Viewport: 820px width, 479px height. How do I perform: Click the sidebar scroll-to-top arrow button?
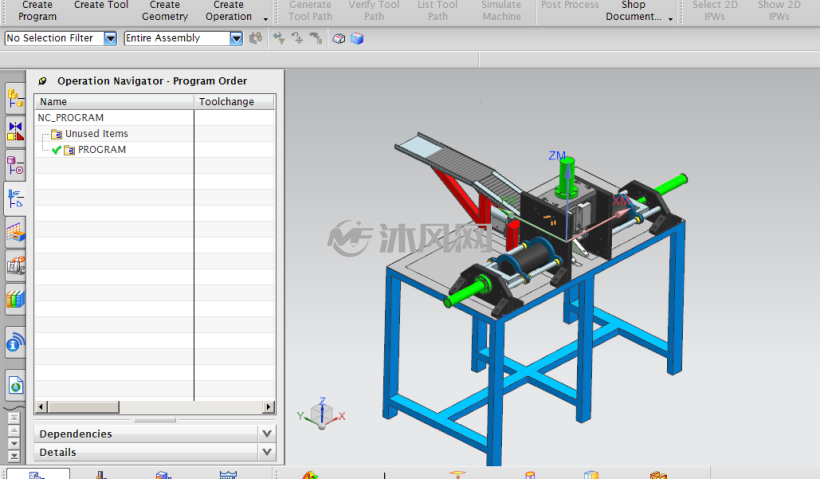(x=14, y=418)
